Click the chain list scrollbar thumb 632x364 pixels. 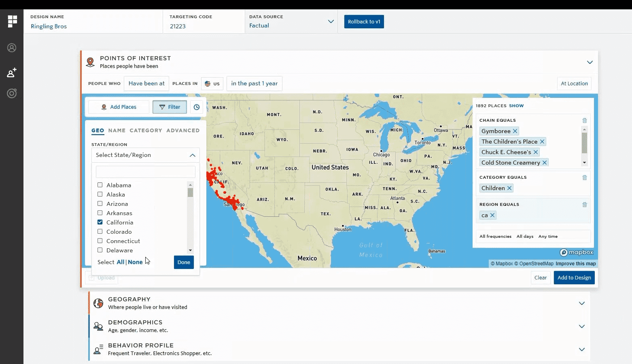pos(584,143)
